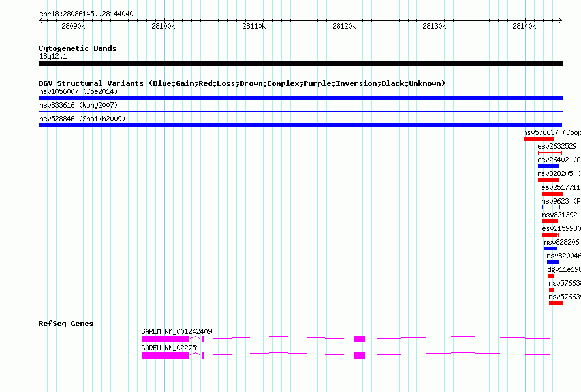Click the nsv833616 (Wong2007) variant label
Viewport: 581px width, 392px height.
tap(78, 105)
